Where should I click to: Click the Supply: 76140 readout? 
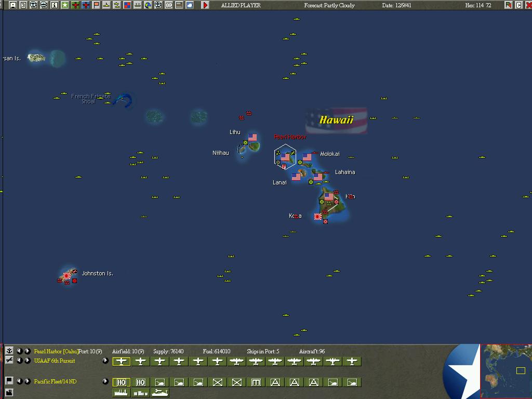[x=168, y=352]
